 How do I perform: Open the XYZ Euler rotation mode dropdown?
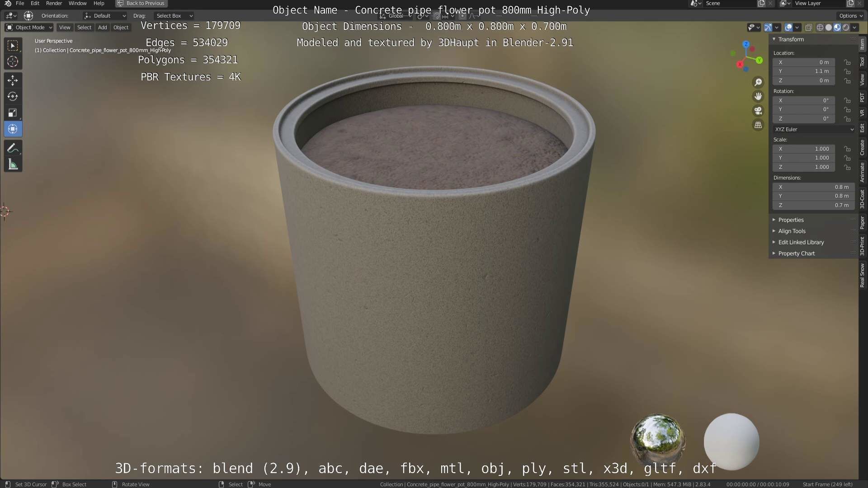[814, 129]
